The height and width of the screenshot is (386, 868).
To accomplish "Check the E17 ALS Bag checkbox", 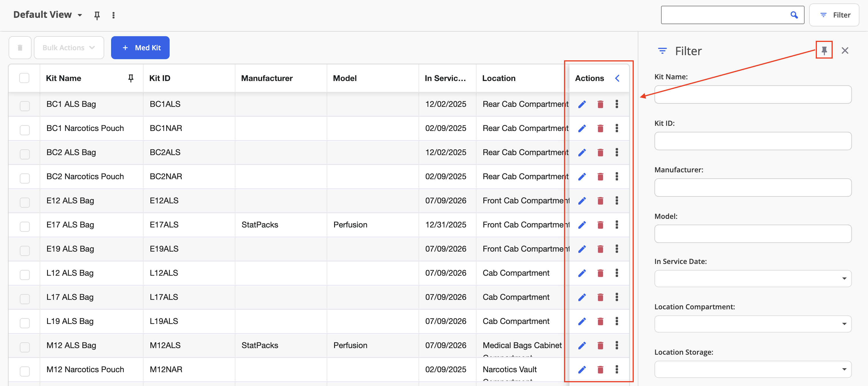I will pos(25,227).
